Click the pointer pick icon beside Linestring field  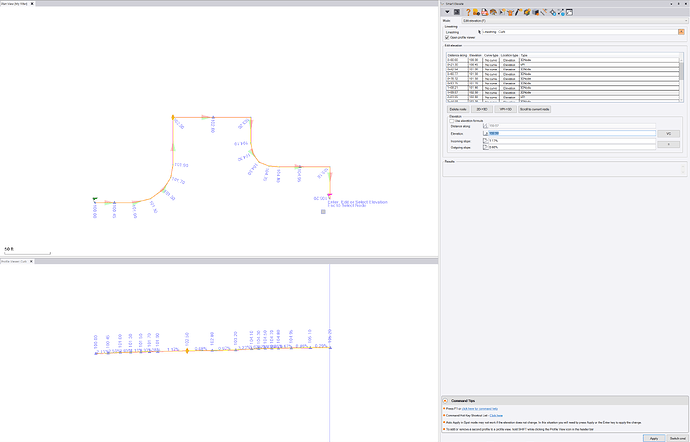click(x=480, y=32)
